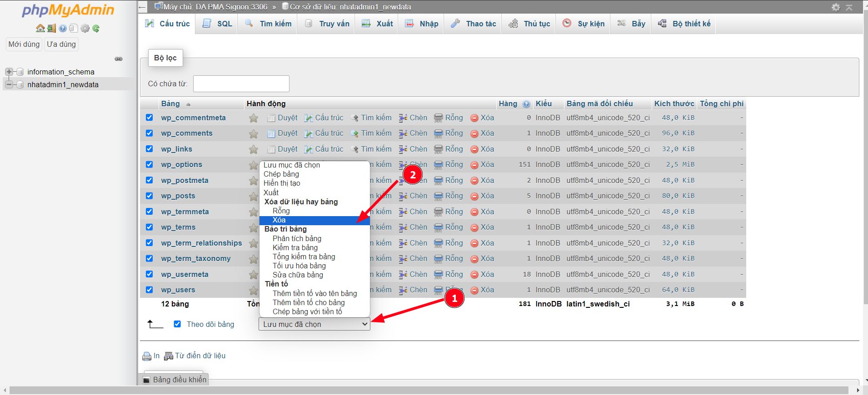Click the Home icon in sidebar
This screenshot has width=868, height=395.
tap(40, 29)
